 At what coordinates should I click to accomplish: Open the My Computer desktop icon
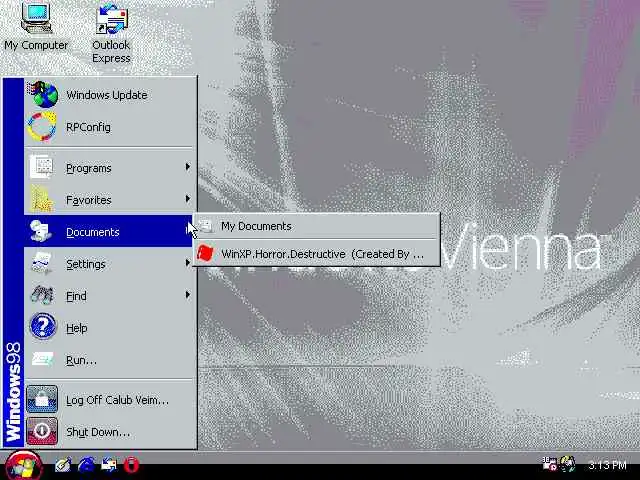[x=36, y=26]
